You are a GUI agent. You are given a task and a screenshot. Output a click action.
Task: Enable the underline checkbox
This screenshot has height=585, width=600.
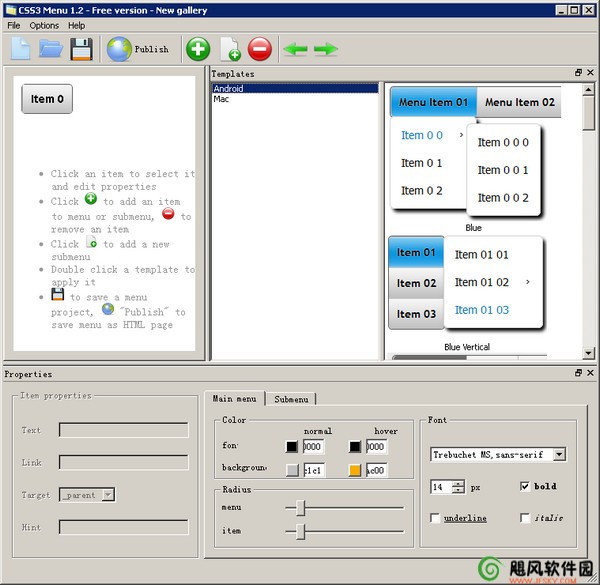coord(435,518)
